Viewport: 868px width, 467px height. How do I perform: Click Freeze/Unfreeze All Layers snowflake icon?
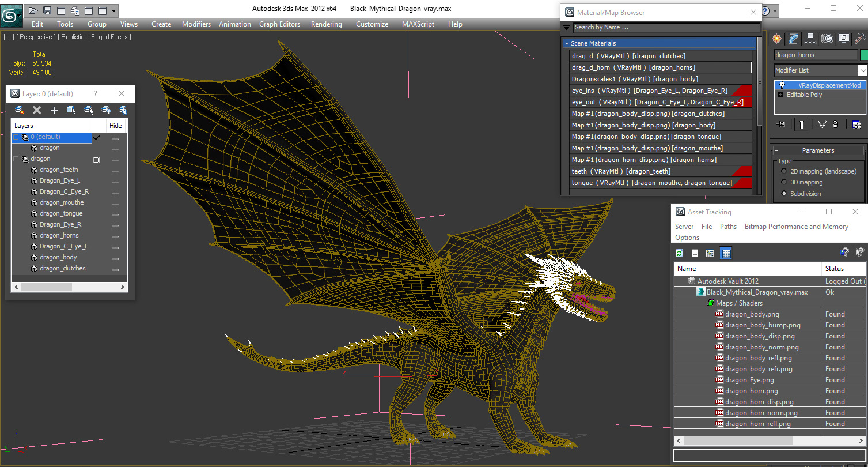pyautogui.click(x=123, y=110)
